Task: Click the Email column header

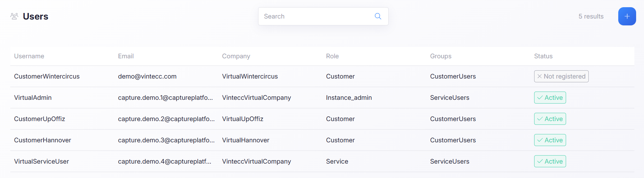Action: [x=126, y=56]
